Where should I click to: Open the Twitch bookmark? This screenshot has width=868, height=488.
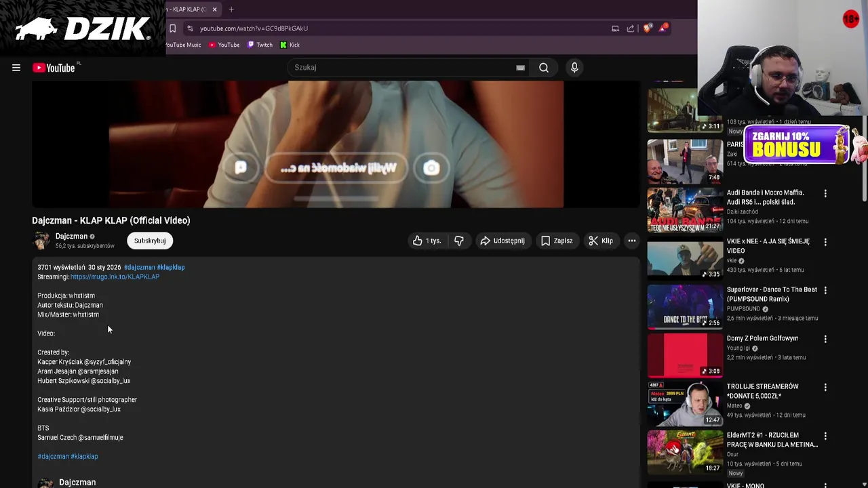260,45
